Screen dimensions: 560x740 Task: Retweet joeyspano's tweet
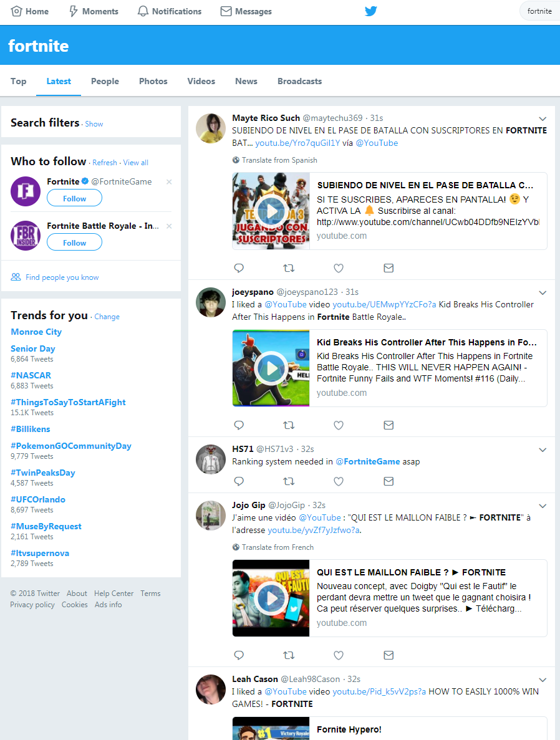[x=289, y=425]
